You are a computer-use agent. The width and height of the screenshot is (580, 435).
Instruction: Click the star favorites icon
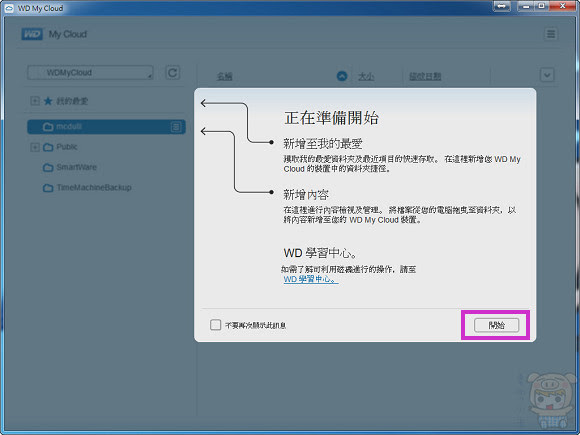pyautogui.click(x=48, y=101)
